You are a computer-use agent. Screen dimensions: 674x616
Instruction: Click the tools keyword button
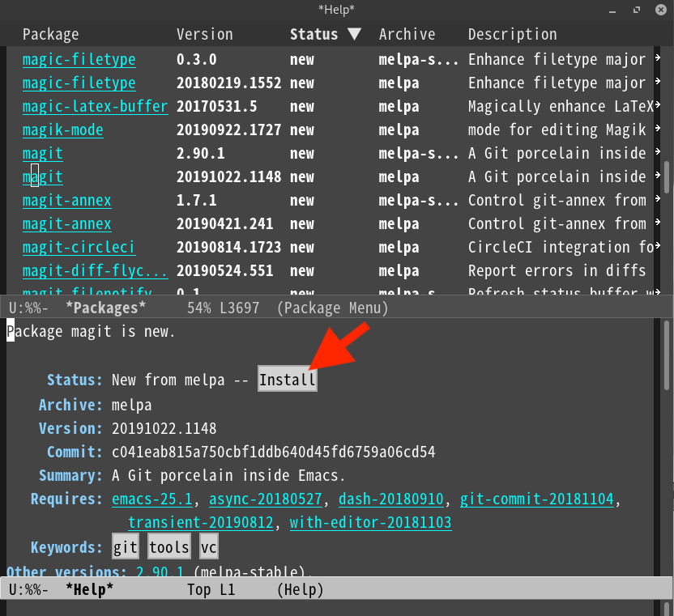point(169,546)
